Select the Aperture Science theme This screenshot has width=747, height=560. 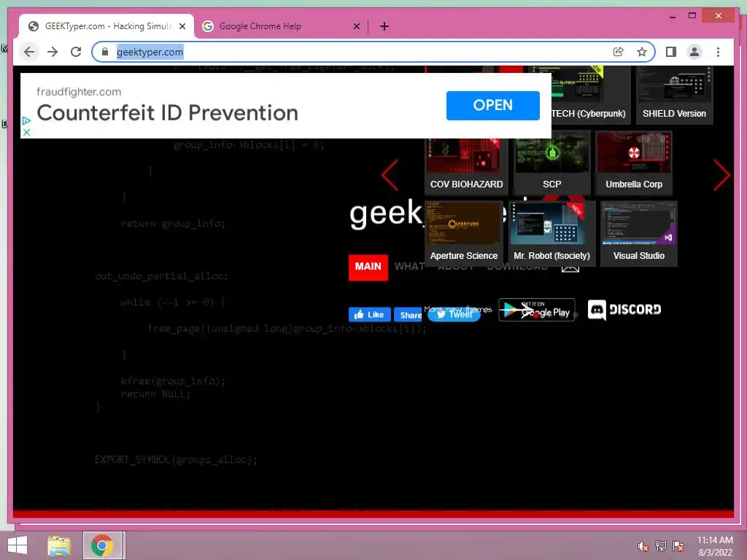tap(463, 233)
